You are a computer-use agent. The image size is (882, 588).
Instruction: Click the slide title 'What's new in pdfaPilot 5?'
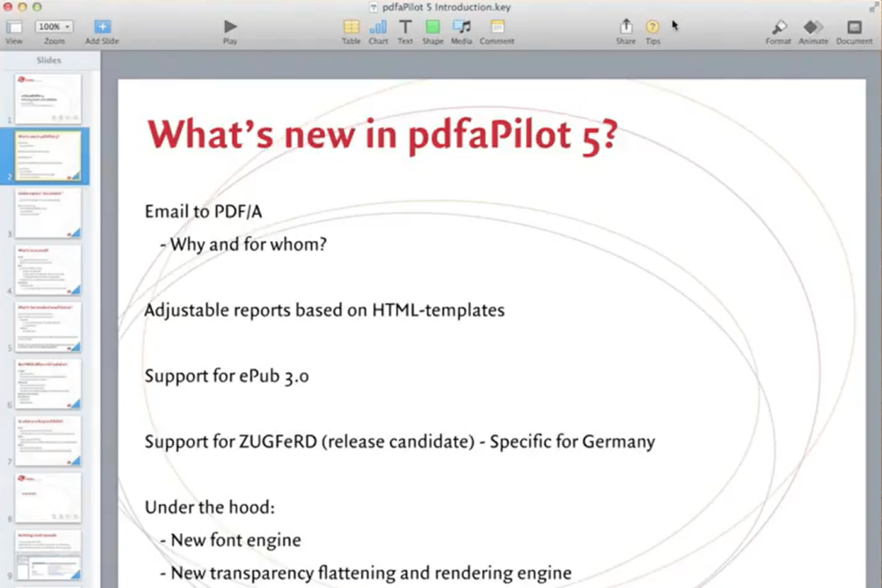coord(383,136)
